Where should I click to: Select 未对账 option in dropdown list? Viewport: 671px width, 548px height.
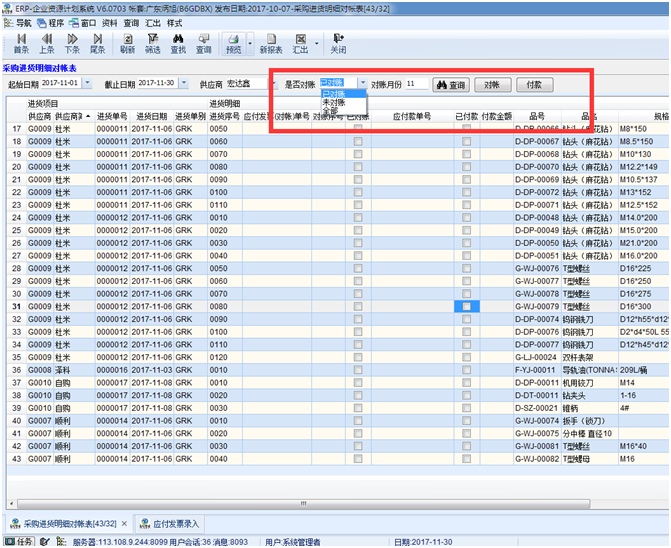click(334, 102)
